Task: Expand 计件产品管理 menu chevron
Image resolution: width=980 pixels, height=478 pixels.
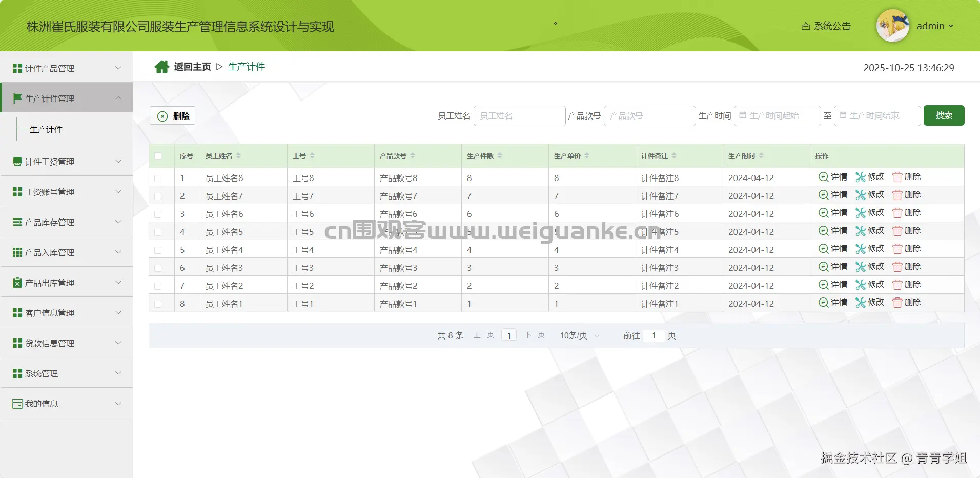Action: (x=118, y=68)
